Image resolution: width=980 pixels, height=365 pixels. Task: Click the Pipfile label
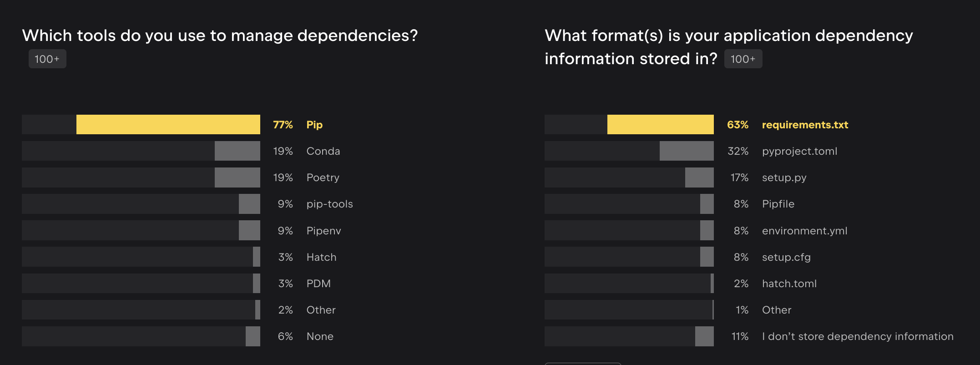778,204
